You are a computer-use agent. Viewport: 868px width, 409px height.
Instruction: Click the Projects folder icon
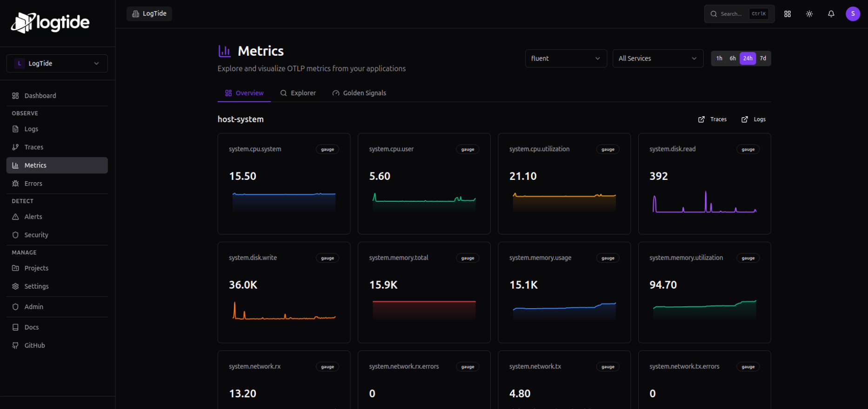click(x=15, y=268)
